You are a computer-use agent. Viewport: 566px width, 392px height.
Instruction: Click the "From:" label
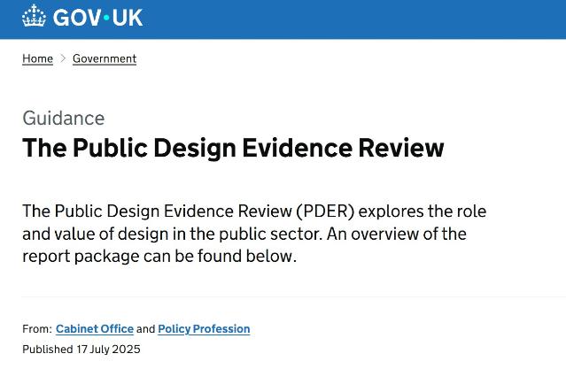point(37,329)
